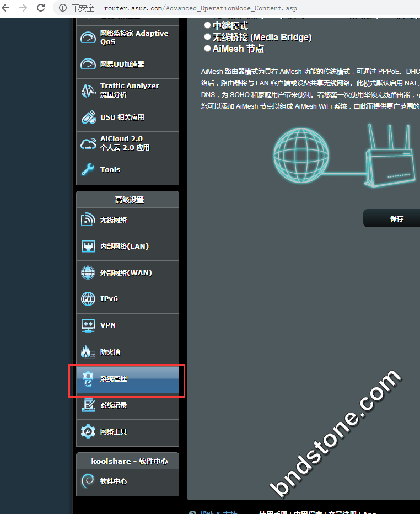Click the Traffic Analyzer waveform icon
Image resolution: width=420 pixels, height=514 pixels.
point(88,90)
